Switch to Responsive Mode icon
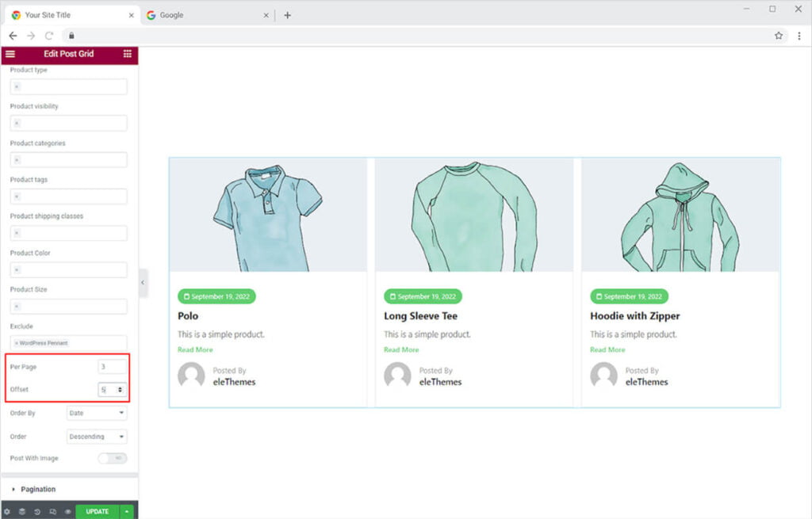This screenshot has height=519, width=812. click(52, 512)
